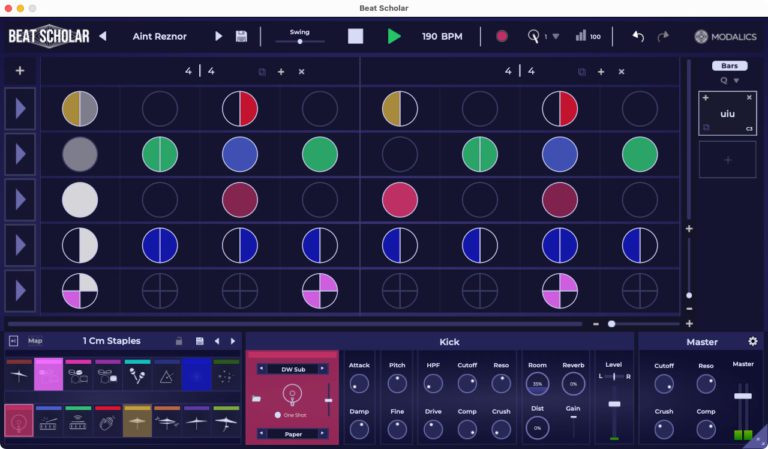Open sample folder in Kick panel

(x=256, y=399)
